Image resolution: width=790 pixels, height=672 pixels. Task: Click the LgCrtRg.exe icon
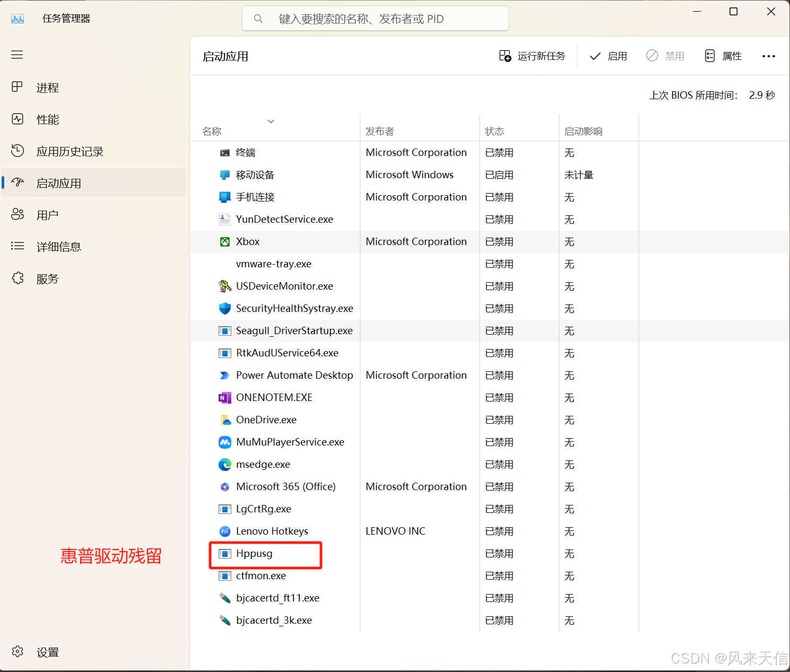tap(225, 509)
